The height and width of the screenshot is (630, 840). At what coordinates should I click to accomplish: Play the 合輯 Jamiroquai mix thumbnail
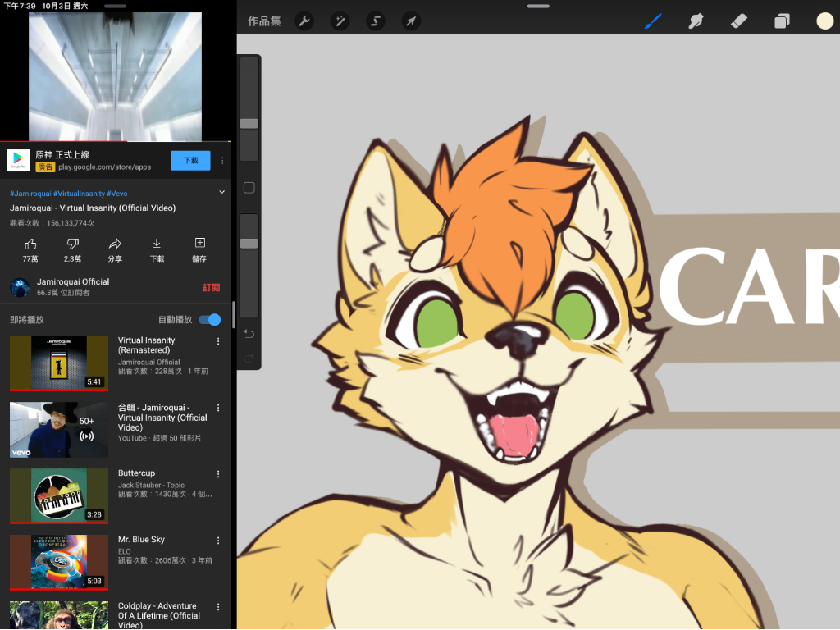click(59, 430)
